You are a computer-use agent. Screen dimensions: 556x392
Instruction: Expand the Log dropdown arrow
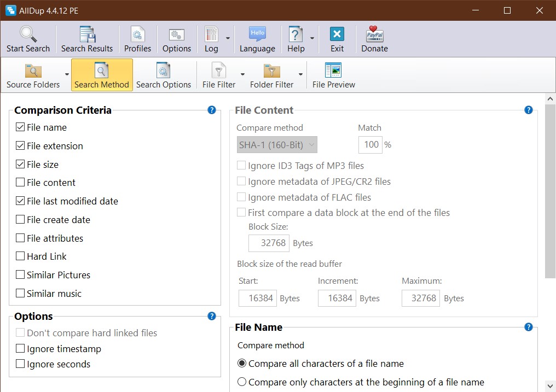[x=228, y=38]
